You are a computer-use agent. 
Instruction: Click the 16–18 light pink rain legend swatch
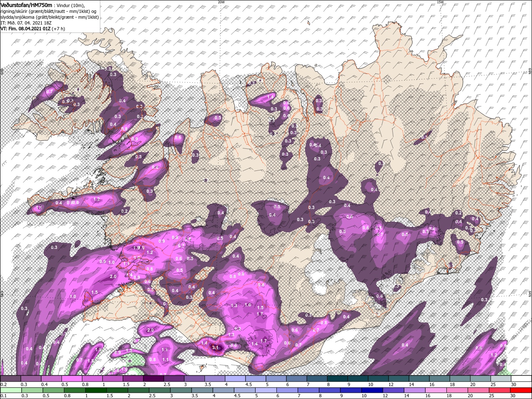[x=436, y=390]
